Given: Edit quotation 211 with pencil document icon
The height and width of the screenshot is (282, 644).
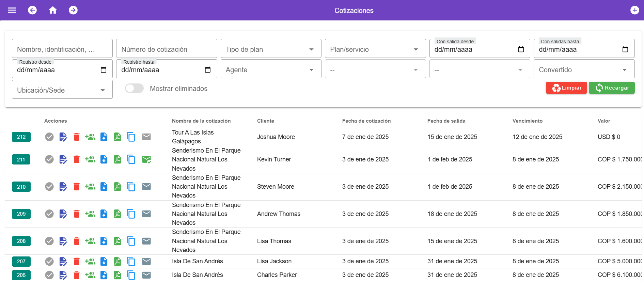Looking at the screenshot, I should pos(63,159).
